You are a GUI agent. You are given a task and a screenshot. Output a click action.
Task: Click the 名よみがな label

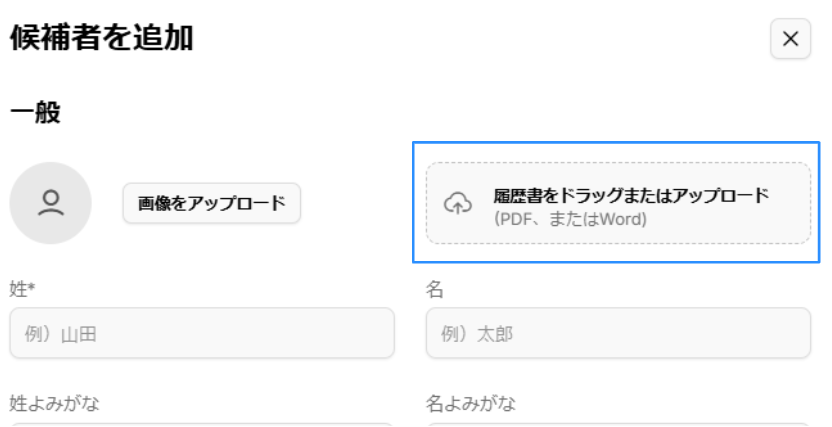tap(471, 404)
